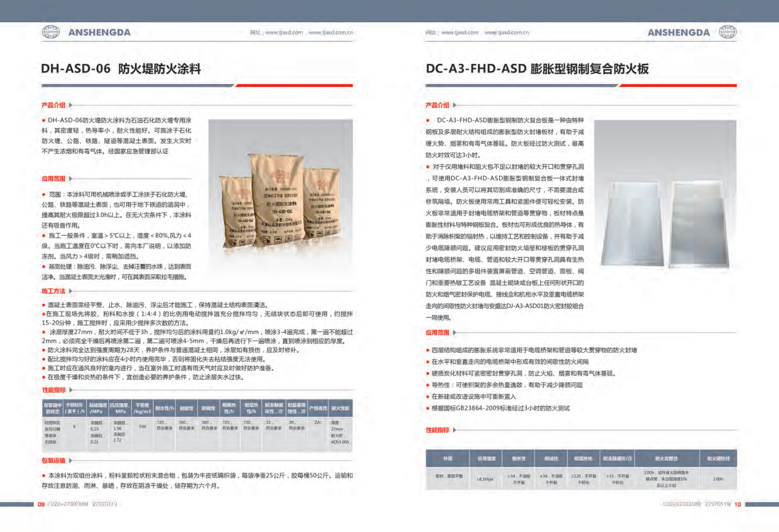Open www.tjasd.com.cn link in right header
779x532 pixels.
(x=506, y=33)
